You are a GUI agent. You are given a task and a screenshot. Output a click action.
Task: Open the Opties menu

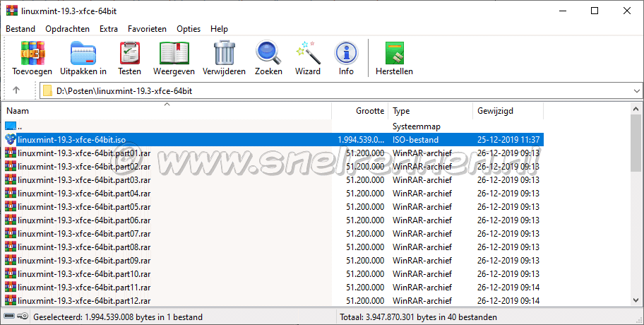189,29
